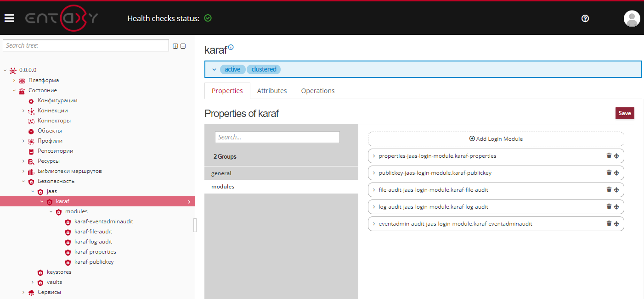This screenshot has width=644, height=299.
Task: Delete the log-audit-jaas-login-module entry
Action: 609,207
